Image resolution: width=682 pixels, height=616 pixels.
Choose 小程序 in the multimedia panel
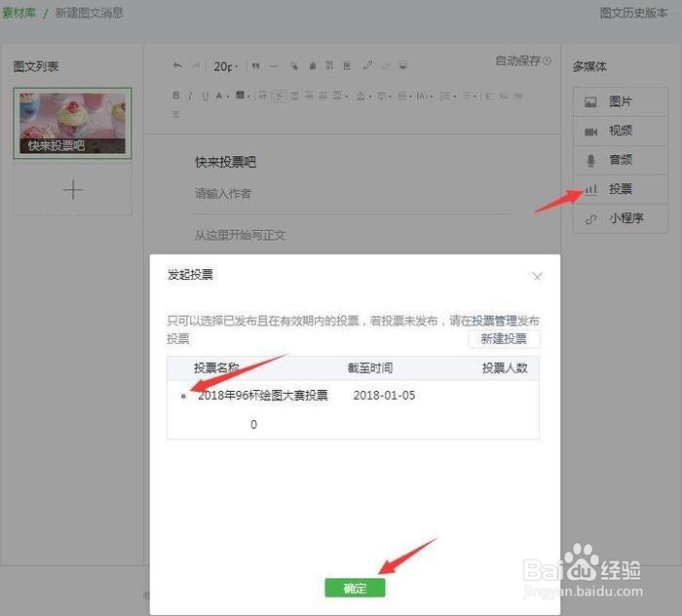click(x=621, y=218)
